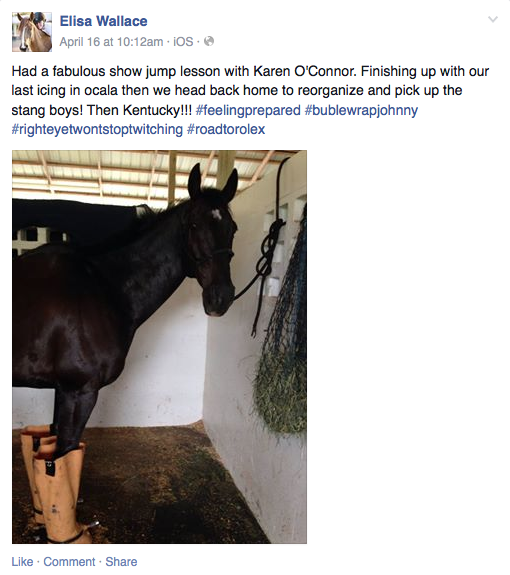Expand the post options chevron
Image resolution: width=510 pixels, height=575 pixels.
tap(493, 19)
